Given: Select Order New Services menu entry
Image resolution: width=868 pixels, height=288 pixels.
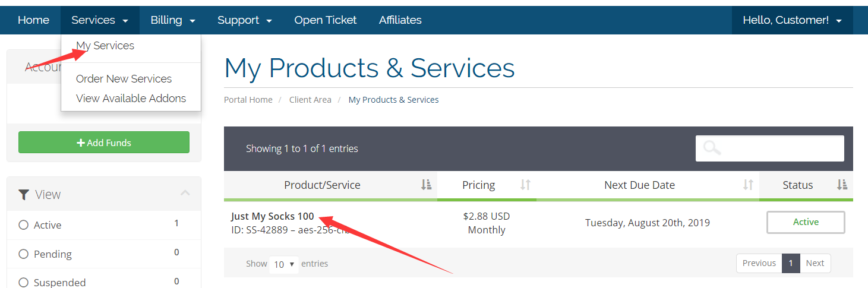Looking at the screenshot, I should pyautogui.click(x=124, y=79).
